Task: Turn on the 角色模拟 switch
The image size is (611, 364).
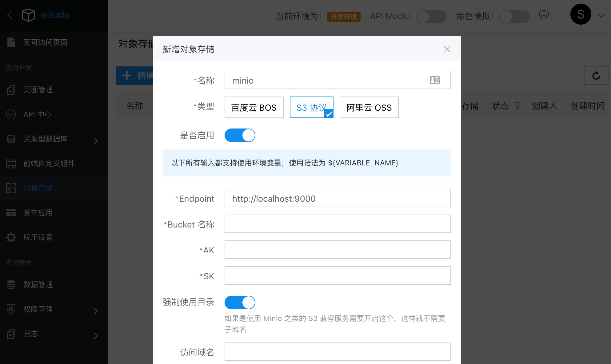Action: tap(514, 16)
